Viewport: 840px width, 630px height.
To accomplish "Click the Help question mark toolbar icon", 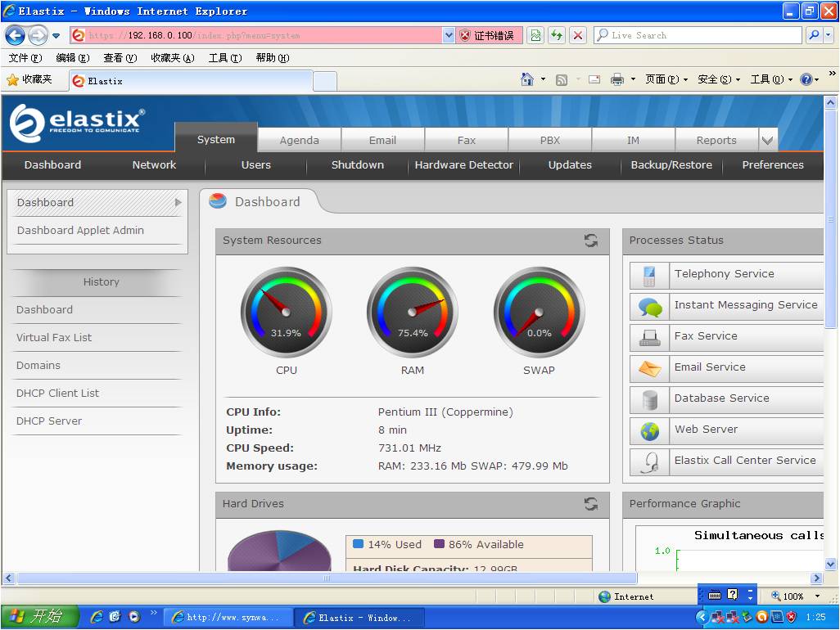I will click(806, 79).
